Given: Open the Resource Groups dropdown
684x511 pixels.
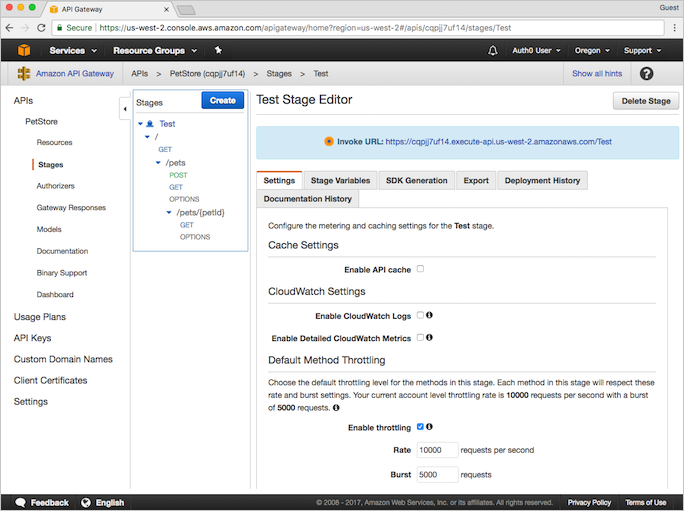Looking at the screenshot, I should point(155,51).
